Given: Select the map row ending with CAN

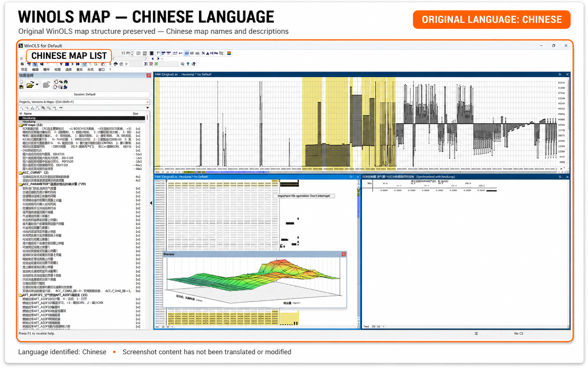Looking at the screenshot, I should 82,303.
